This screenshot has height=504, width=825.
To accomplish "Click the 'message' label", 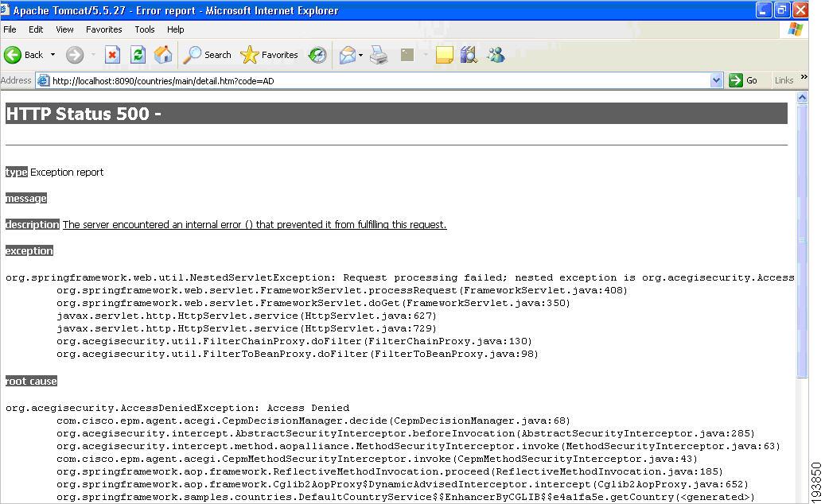I will click(x=25, y=198).
